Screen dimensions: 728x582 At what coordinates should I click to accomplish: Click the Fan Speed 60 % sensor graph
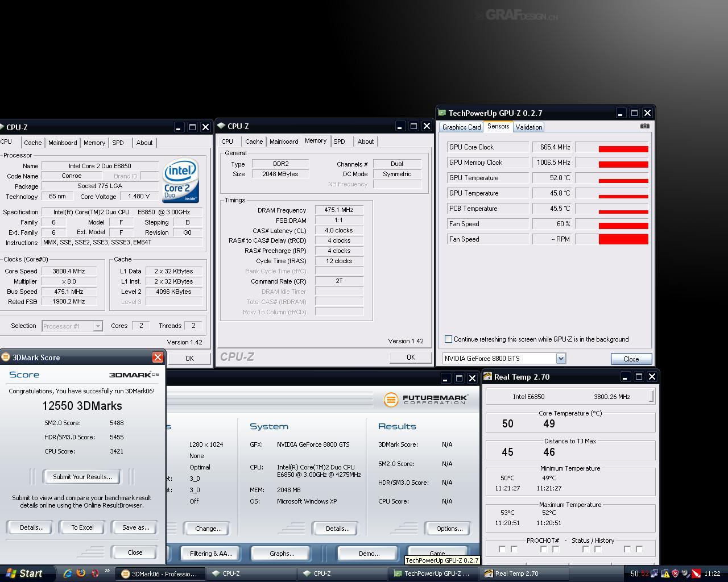(x=612, y=223)
